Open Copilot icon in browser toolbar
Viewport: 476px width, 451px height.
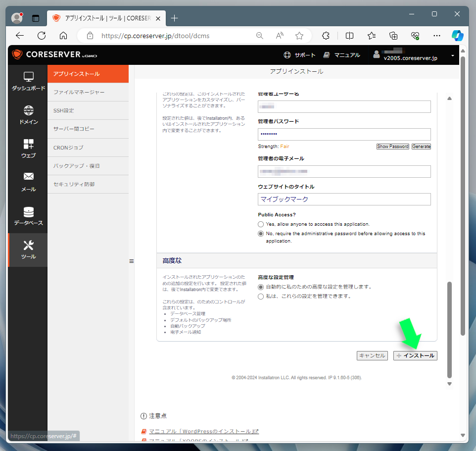458,36
